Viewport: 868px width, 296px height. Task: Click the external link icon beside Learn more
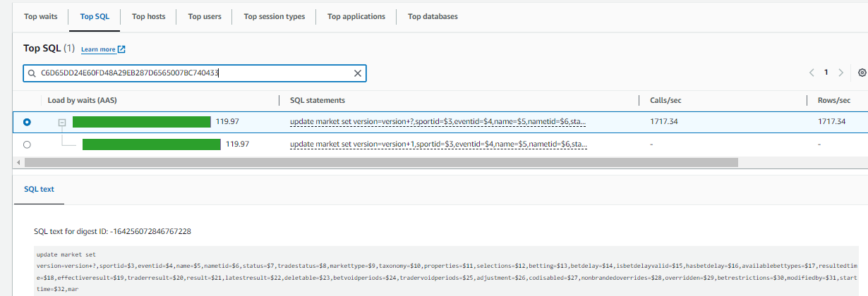coord(121,49)
